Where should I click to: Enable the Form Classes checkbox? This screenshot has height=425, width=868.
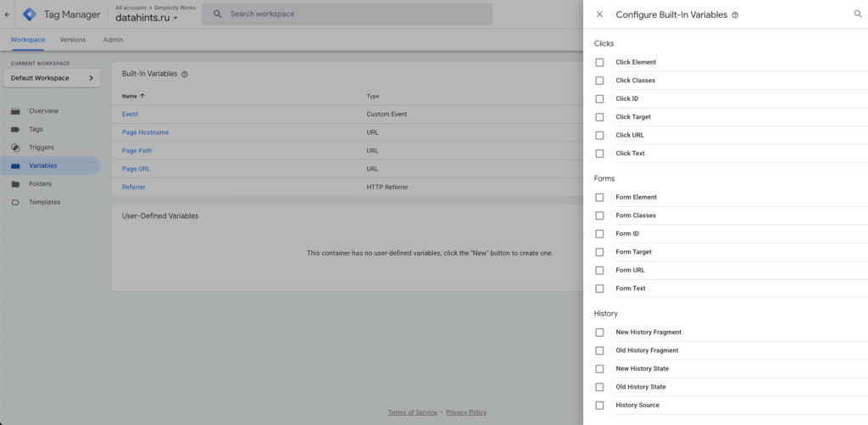coord(599,215)
